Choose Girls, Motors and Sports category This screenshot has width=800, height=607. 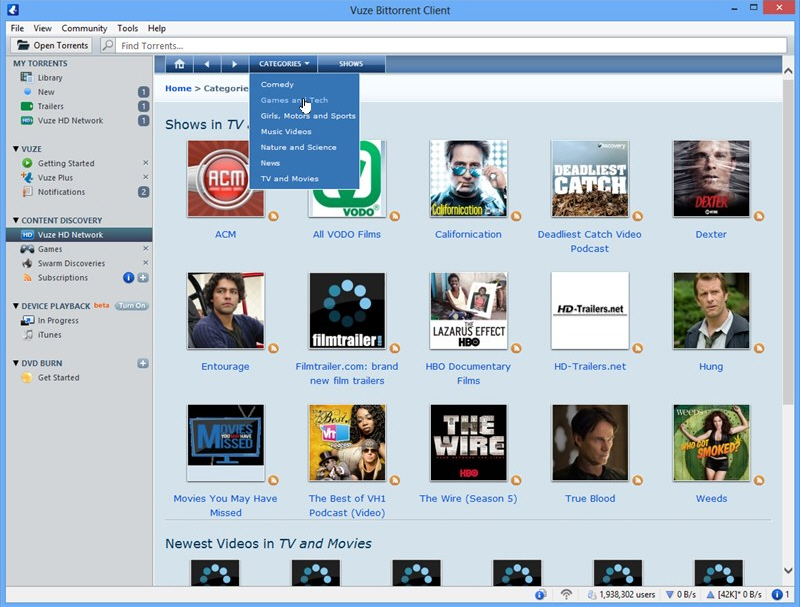[x=308, y=116]
